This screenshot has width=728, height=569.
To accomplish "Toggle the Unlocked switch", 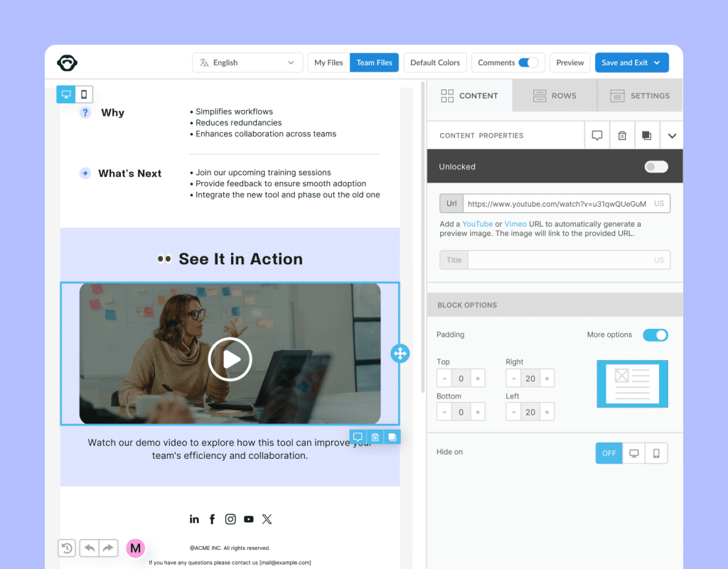I will pos(655,166).
